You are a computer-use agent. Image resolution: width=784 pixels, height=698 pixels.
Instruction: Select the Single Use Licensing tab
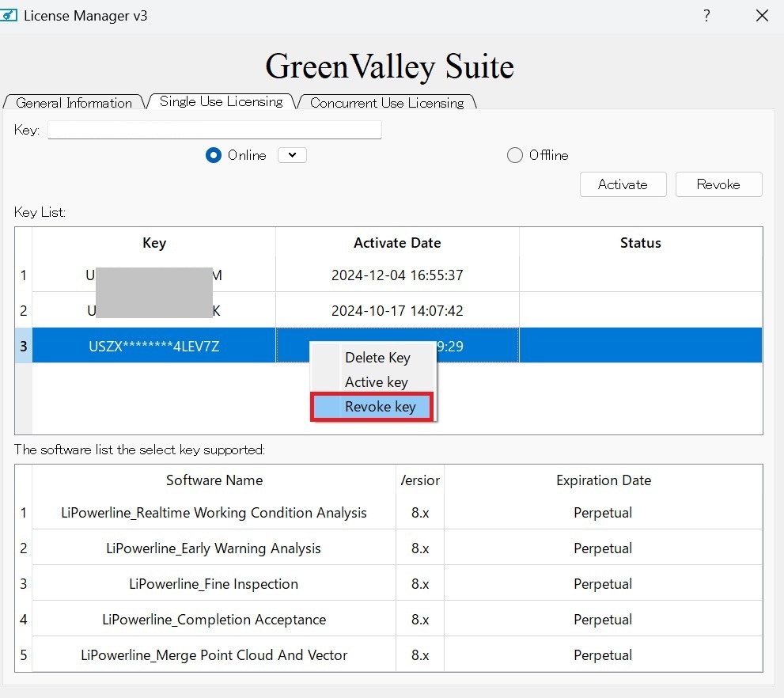pos(221,102)
